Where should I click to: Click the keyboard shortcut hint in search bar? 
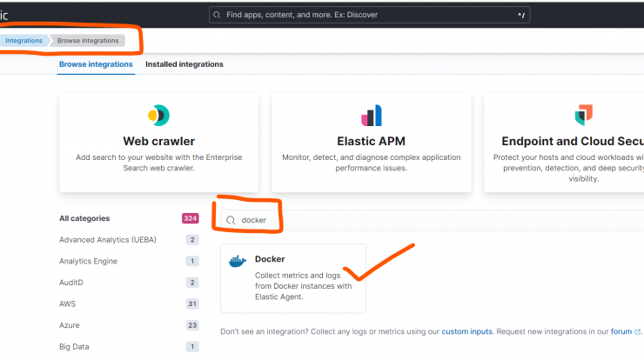pyautogui.click(x=521, y=15)
